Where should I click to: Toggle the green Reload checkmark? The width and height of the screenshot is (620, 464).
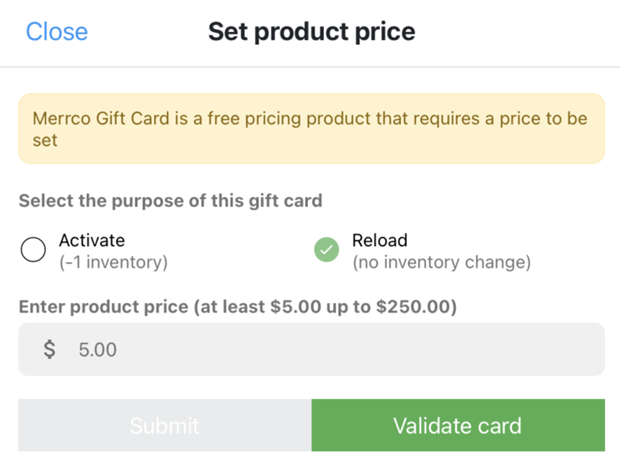pyautogui.click(x=327, y=250)
